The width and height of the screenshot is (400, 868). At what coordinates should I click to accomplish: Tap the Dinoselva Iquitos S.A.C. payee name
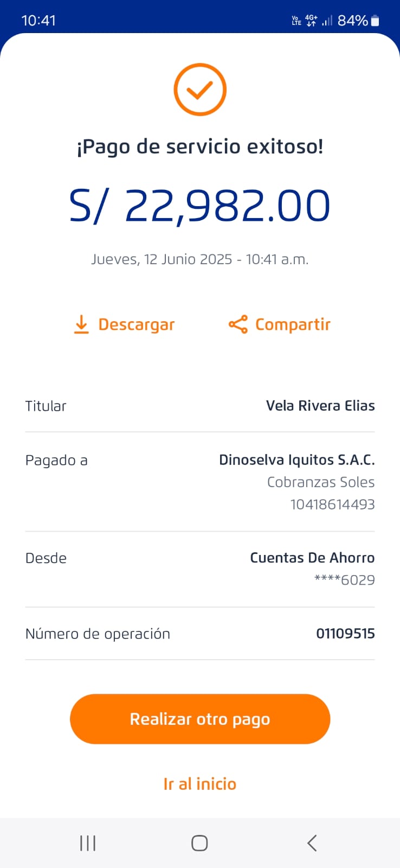point(296,460)
